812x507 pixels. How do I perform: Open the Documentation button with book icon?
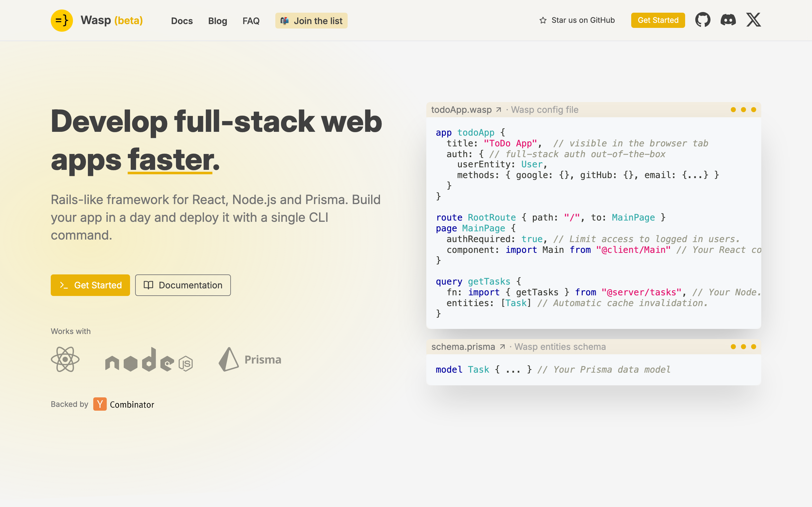(x=183, y=285)
